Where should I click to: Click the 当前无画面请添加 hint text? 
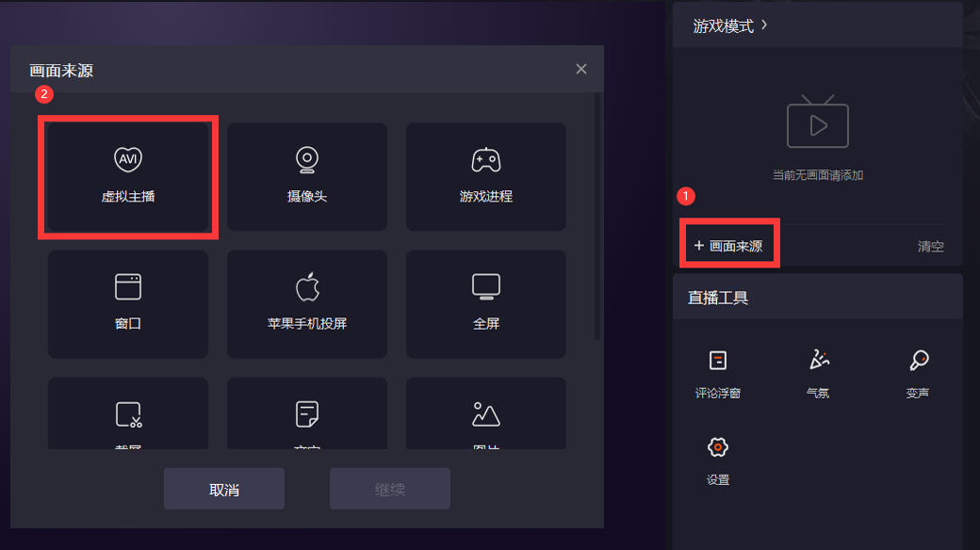pos(818,175)
